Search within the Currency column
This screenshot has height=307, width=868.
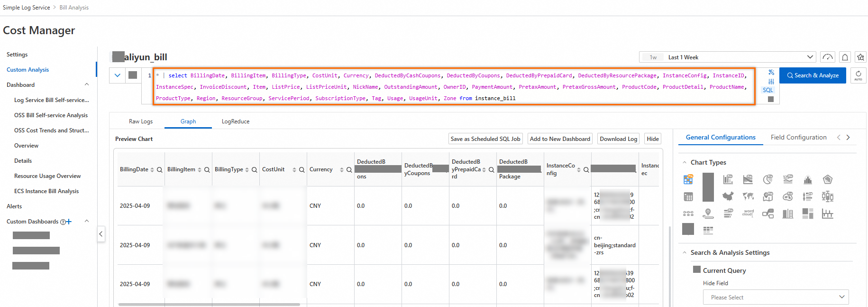[x=349, y=170]
